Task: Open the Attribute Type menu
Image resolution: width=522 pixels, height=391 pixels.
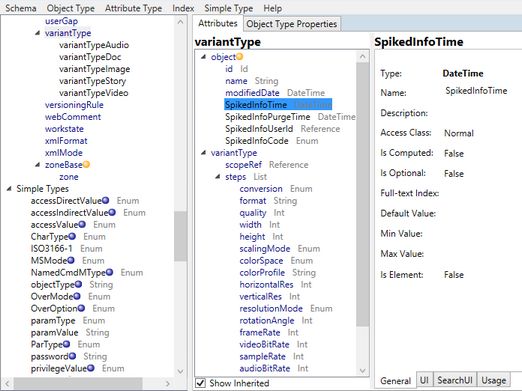Action: tap(133, 8)
